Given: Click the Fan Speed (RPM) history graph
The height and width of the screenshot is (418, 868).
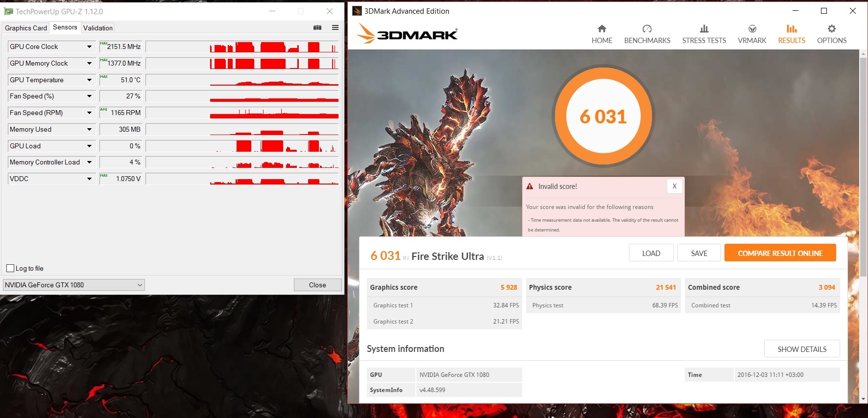Looking at the screenshot, I should (242, 113).
